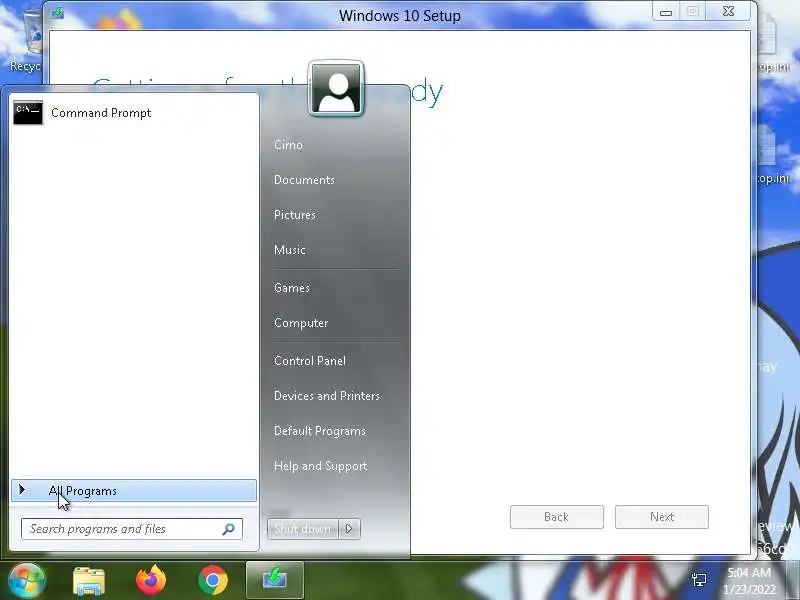
Task: Launch Google Chrome from the taskbar
Action: 213,580
